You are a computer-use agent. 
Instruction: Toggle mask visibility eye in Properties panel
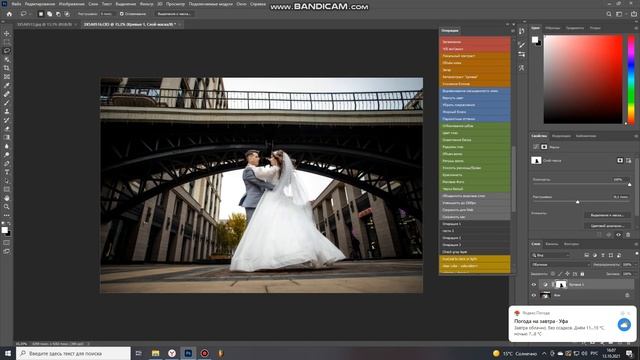pos(618,235)
